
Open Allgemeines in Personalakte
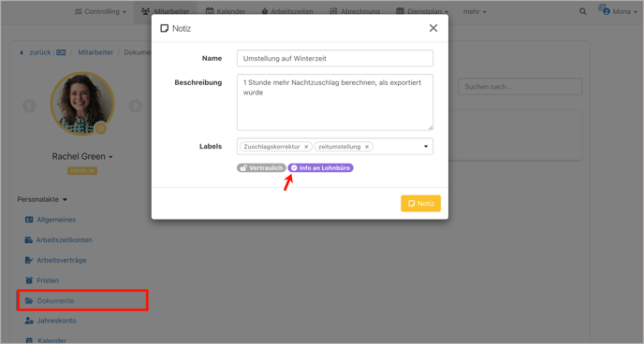(x=56, y=220)
